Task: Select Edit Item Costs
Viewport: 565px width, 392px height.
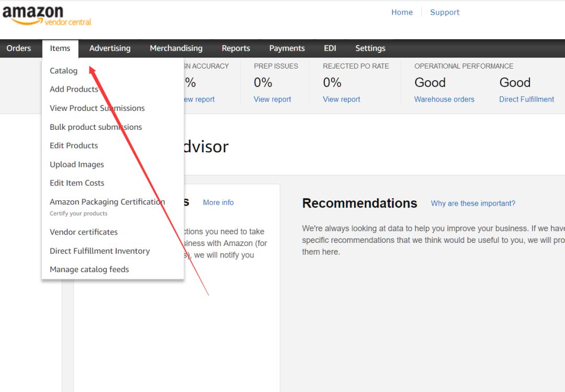Action: point(77,183)
